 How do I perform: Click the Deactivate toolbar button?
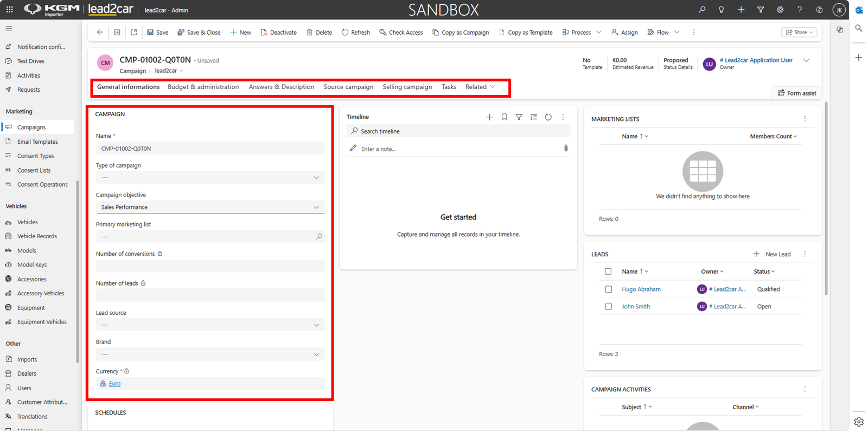pyautogui.click(x=279, y=33)
